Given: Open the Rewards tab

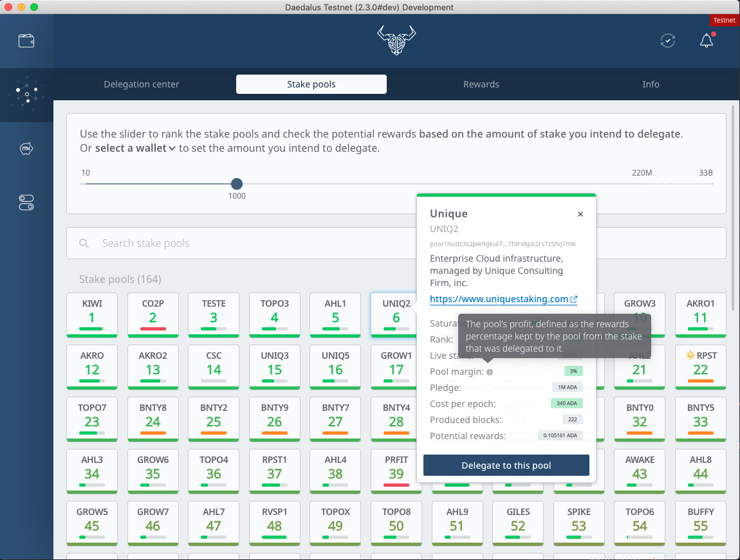Looking at the screenshot, I should [481, 84].
